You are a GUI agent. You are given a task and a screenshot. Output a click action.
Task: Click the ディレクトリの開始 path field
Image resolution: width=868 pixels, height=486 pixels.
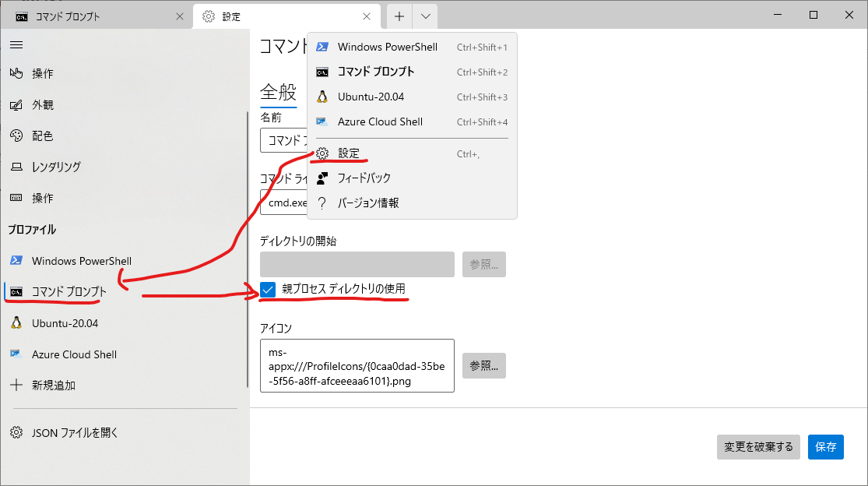click(x=357, y=265)
